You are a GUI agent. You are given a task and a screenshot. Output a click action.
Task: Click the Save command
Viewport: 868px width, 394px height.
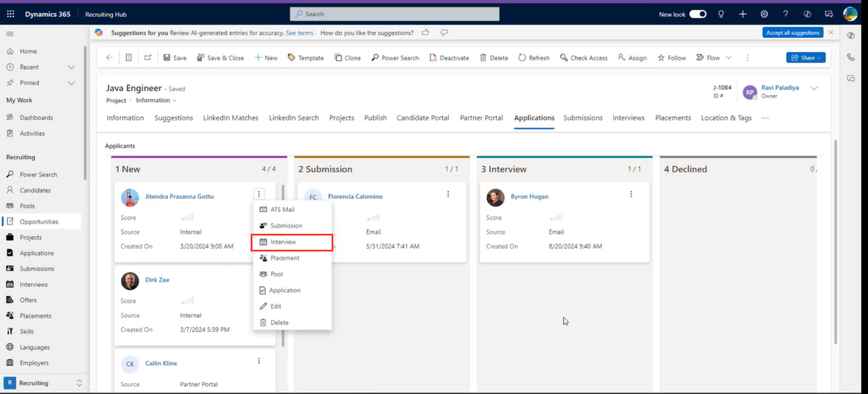coord(175,58)
